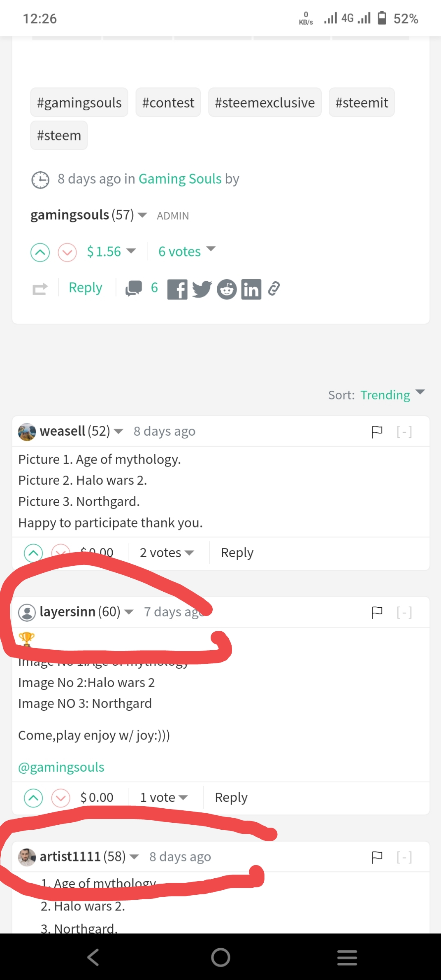
Task: Reply to layersinn's comment
Action: 231,798
